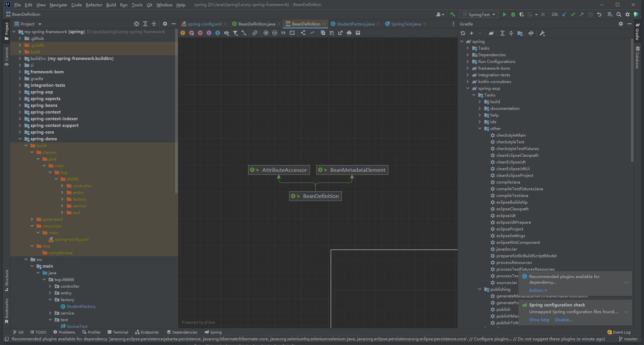Click the Execute Gradle Task elephant icon
Screen dimensions: 644x345
pos(491,33)
